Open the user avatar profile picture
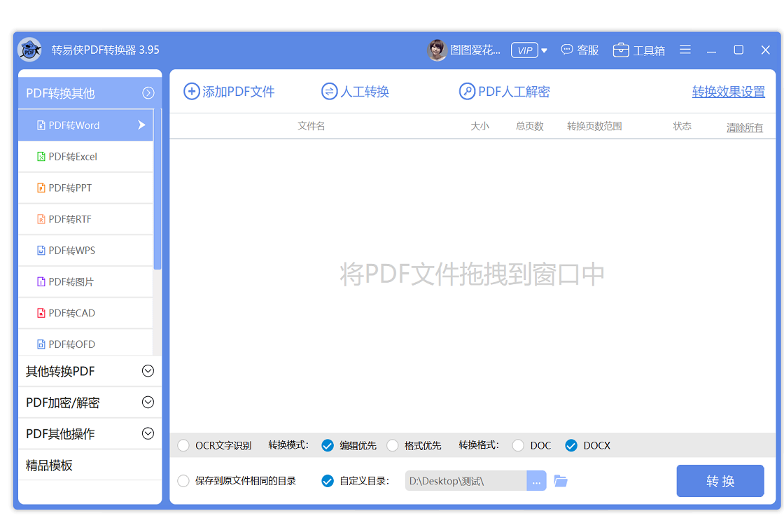Image resolution: width=784 pixels, height=532 pixels. click(x=437, y=50)
